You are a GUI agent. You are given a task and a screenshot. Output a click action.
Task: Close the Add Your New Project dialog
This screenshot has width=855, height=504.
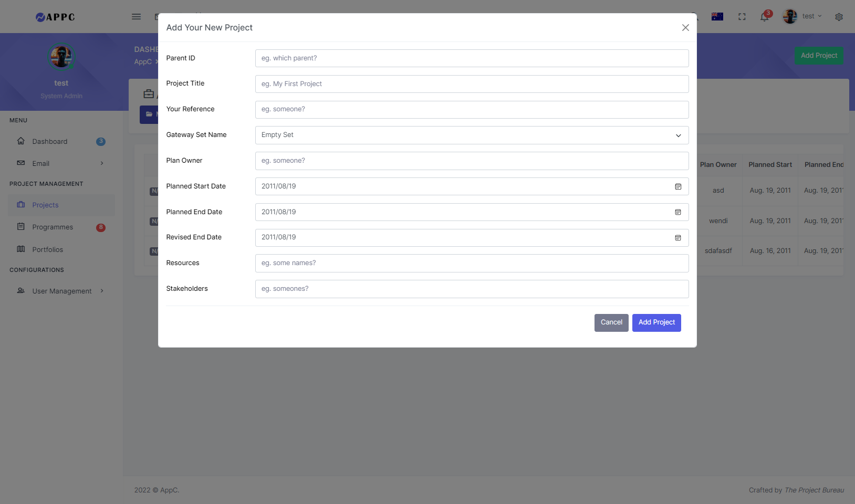[685, 28]
